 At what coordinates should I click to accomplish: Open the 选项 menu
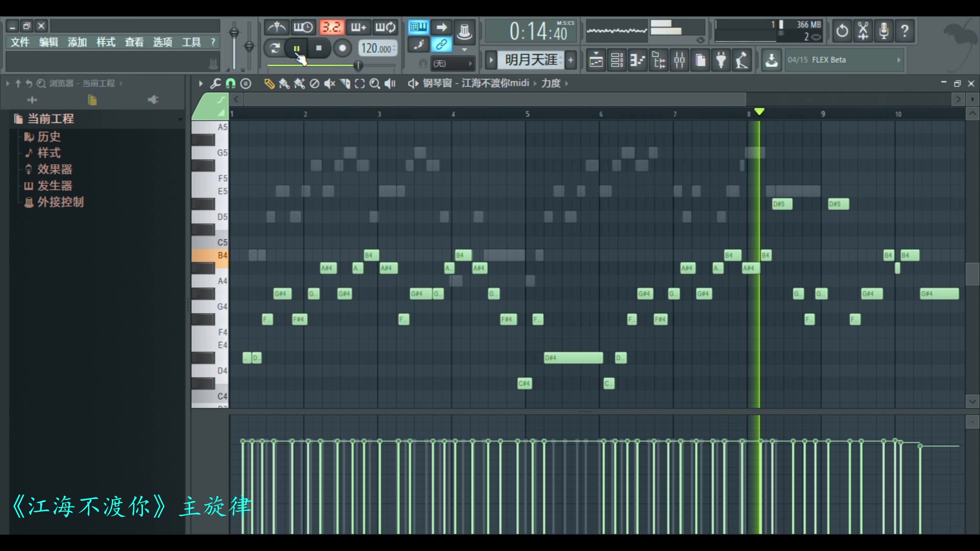163,42
